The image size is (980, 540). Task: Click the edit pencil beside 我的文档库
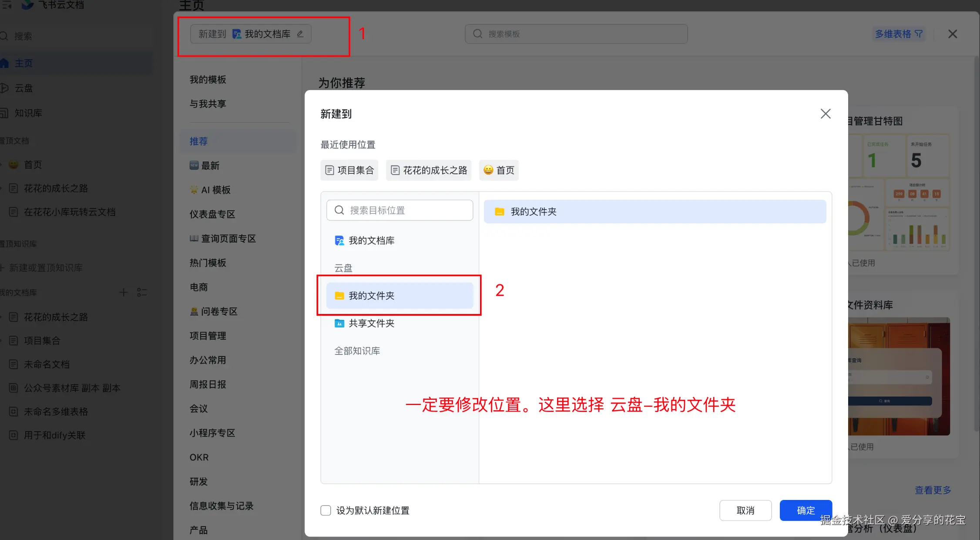click(300, 34)
